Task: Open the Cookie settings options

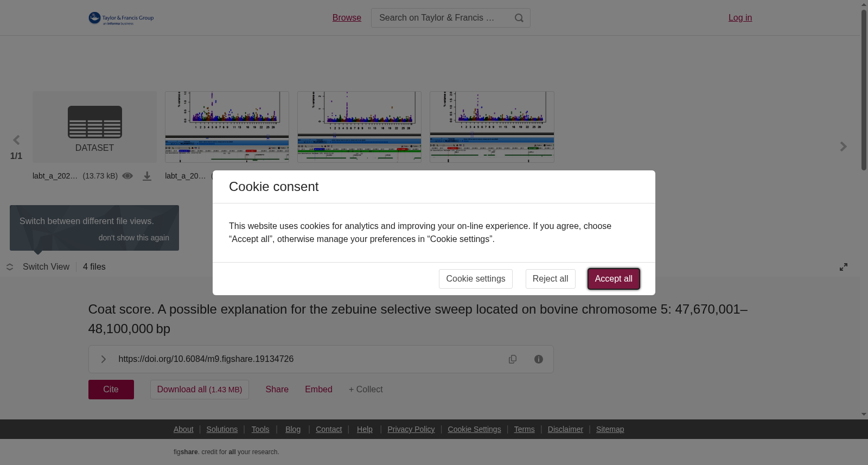Action: click(476, 279)
